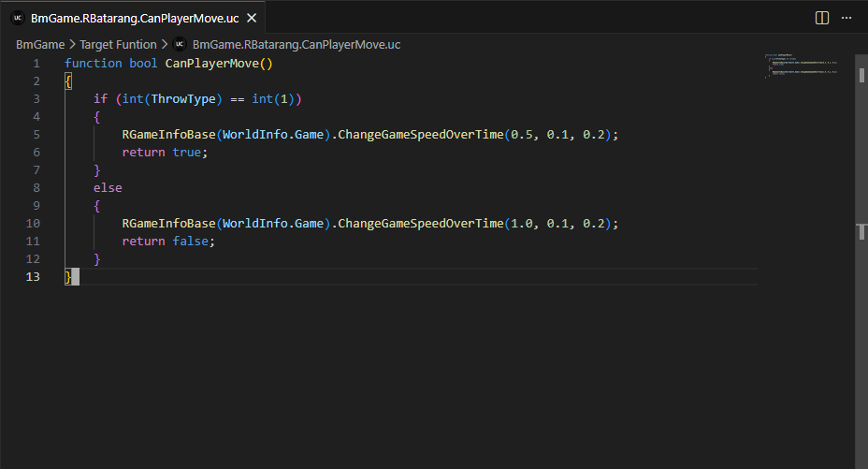Click RGameInfoBase on line 5
The height and width of the screenshot is (469, 868).
click(169, 135)
